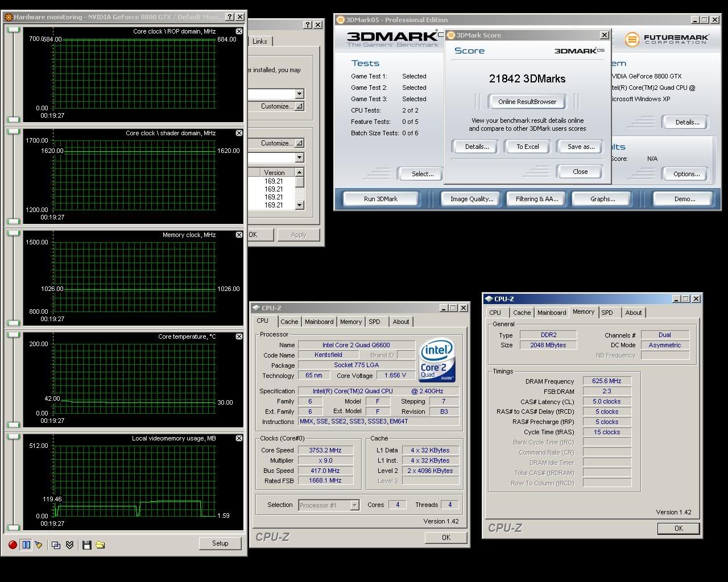Click the Futuremark Corporation logo
The height and width of the screenshot is (582, 728).
(x=667, y=39)
